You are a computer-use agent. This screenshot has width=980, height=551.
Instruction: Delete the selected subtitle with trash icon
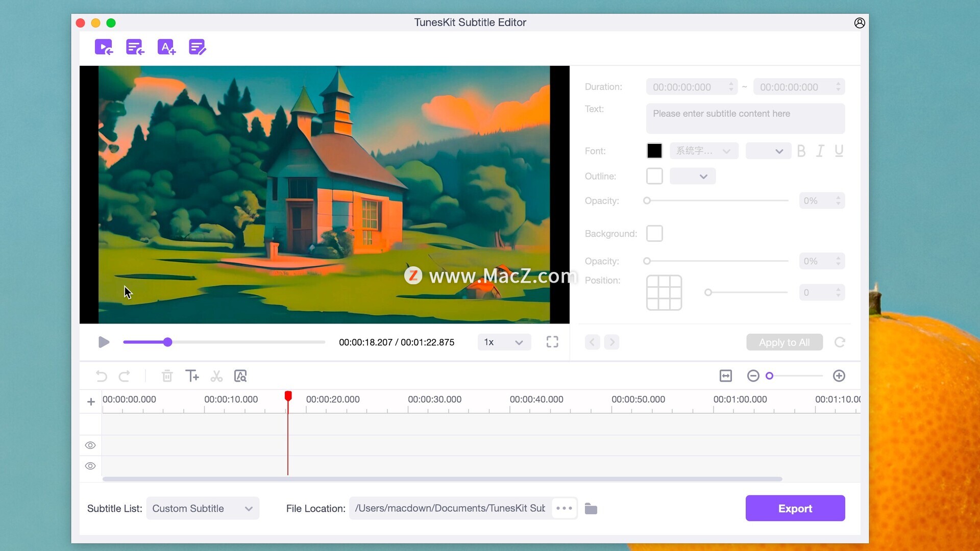tap(167, 377)
